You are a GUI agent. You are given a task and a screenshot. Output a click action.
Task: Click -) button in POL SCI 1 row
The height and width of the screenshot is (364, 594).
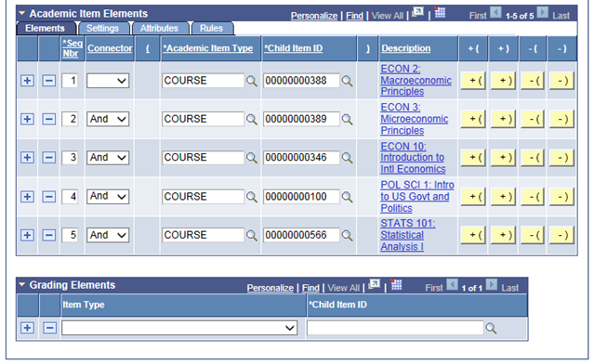click(561, 197)
